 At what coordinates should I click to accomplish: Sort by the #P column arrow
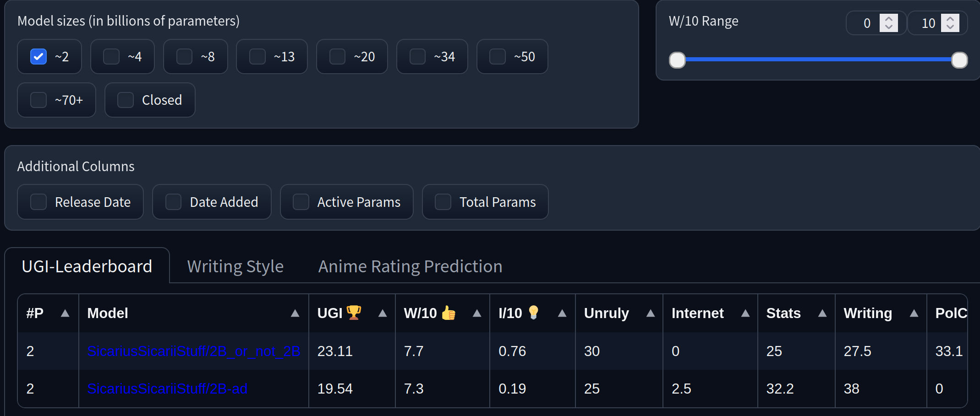(65, 313)
